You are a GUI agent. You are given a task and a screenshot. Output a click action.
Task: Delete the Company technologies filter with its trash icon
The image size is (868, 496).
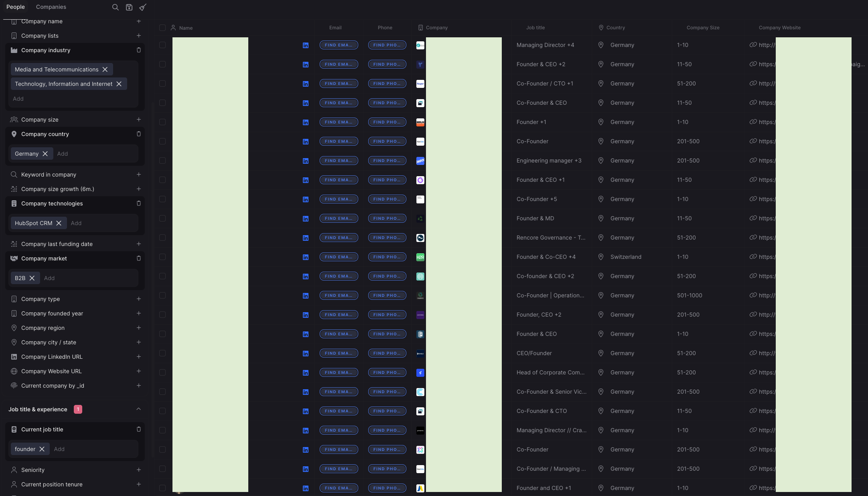click(139, 203)
